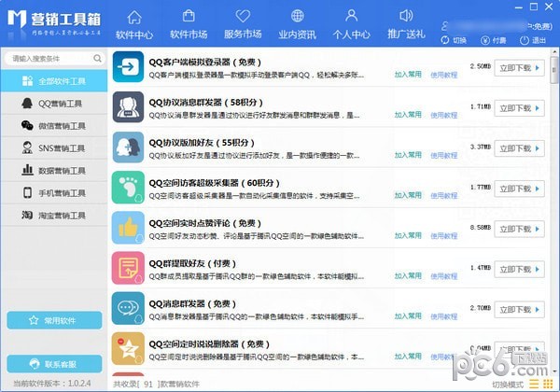Add QQ空间访客超级采集器 via 加入常用
Image resolution: width=560 pixels, height=392 pixels.
point(408,195)
